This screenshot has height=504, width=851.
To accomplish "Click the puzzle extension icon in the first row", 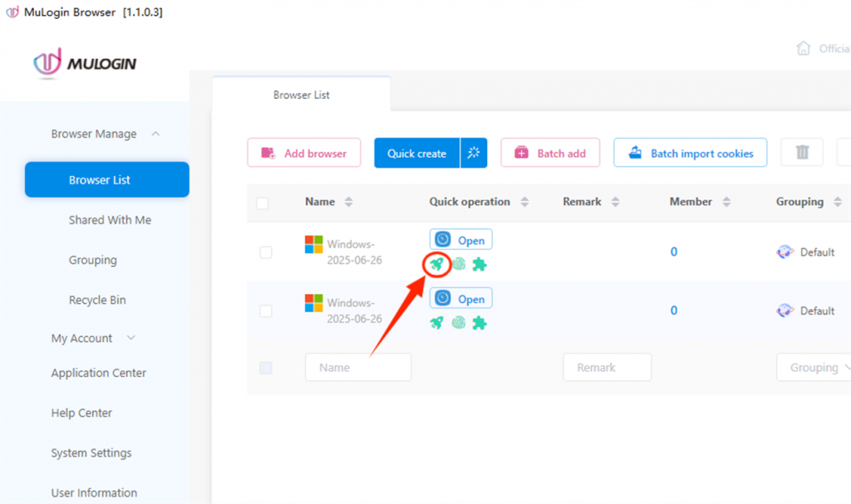I will click(x=480, y=264).
